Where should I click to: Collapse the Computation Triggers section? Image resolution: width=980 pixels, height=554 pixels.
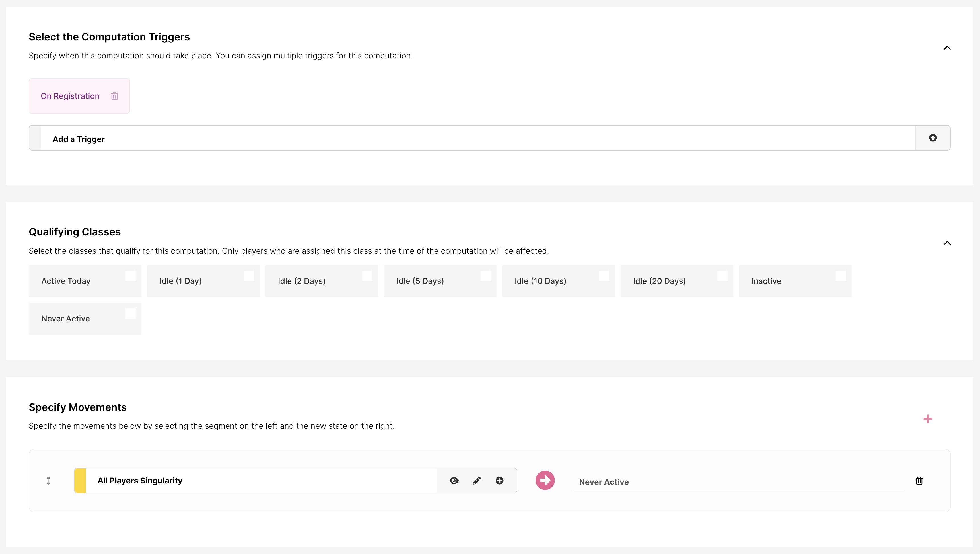947,48
